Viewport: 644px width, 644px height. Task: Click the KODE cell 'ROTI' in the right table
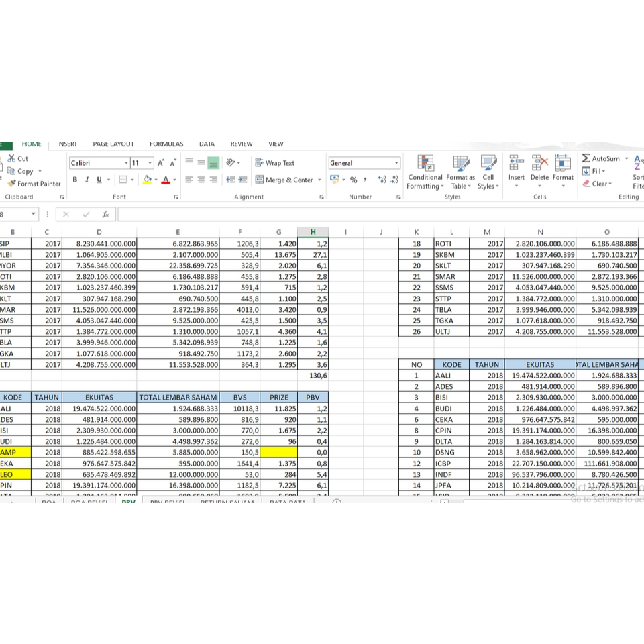pyautogui.click(x=451, y=244)
